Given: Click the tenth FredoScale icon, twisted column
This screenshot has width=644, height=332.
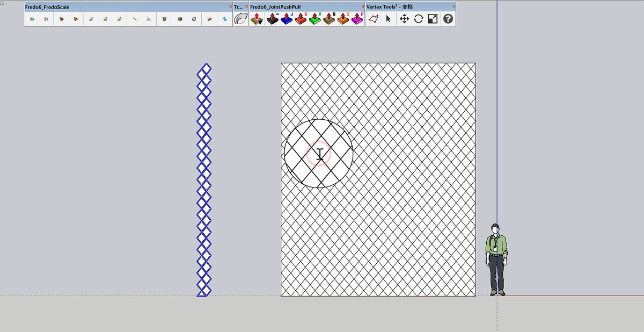Looking at the screenshot, I should [164, 19].
